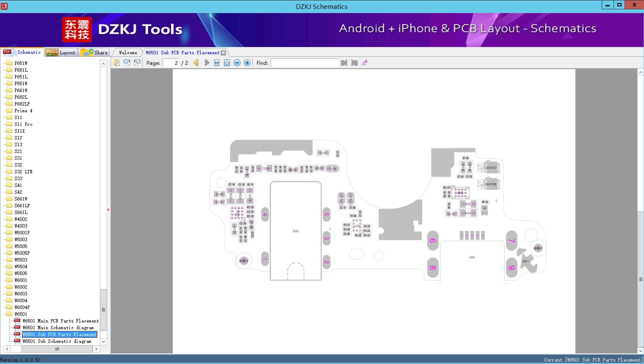Collapse the S32 LTE folder

click(x=22, y=171)
